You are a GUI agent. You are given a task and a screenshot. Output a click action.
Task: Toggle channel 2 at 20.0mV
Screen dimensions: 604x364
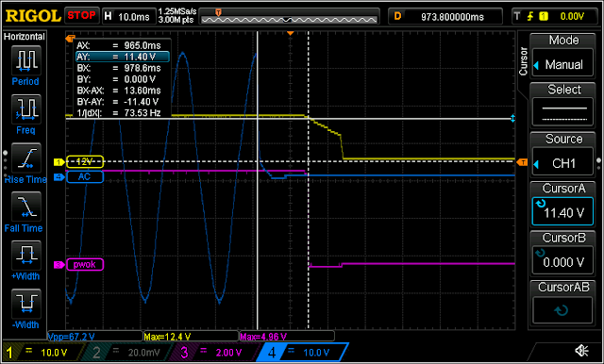[128, 353]
